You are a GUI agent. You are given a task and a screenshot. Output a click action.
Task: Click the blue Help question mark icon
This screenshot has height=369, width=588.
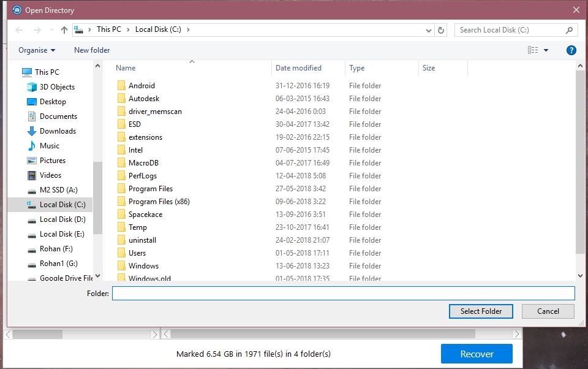tap(571, 50)
